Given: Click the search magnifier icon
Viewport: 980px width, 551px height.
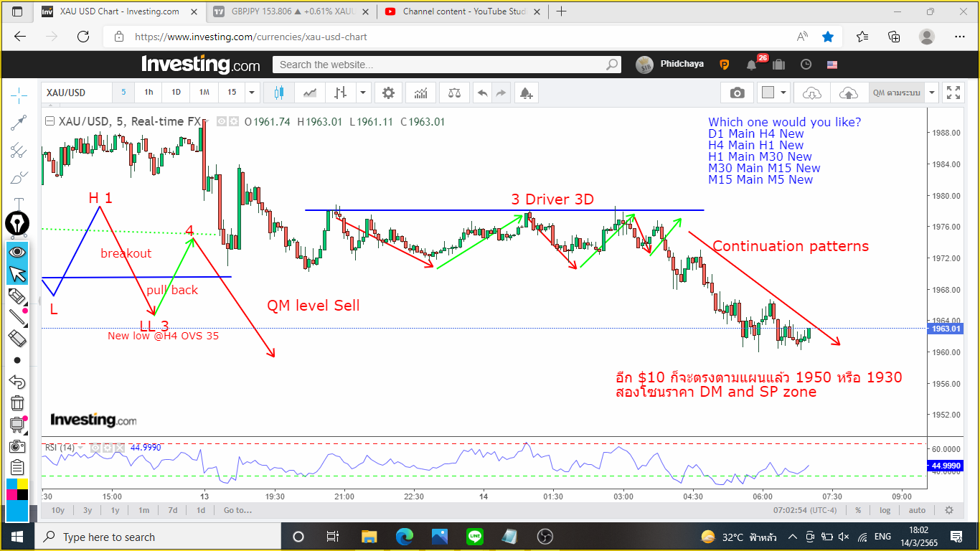Looking at the screenshot, I should 612,65.
